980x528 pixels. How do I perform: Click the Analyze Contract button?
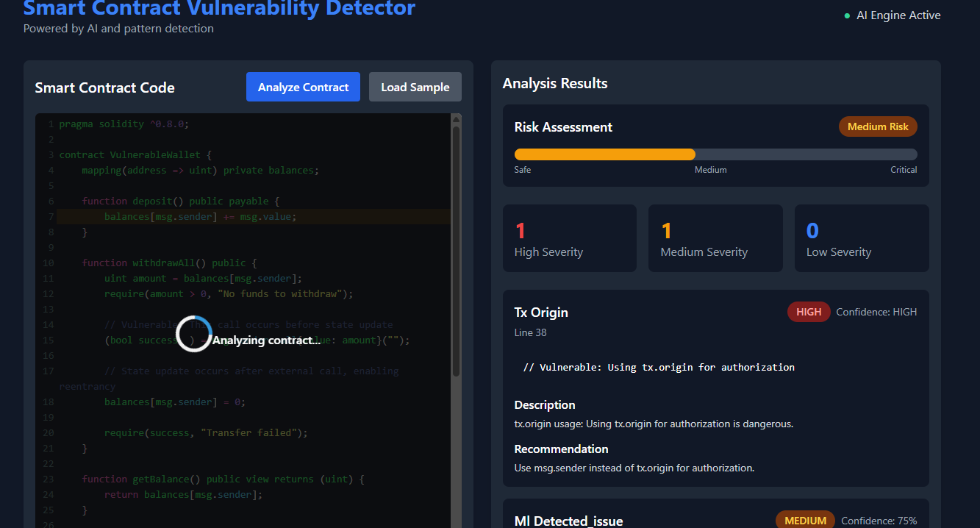pos(303,87)
